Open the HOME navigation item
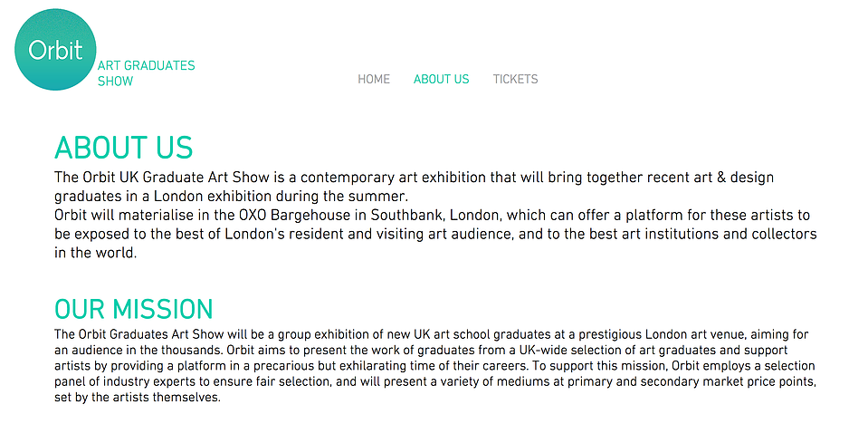 [x=374, y=79]
